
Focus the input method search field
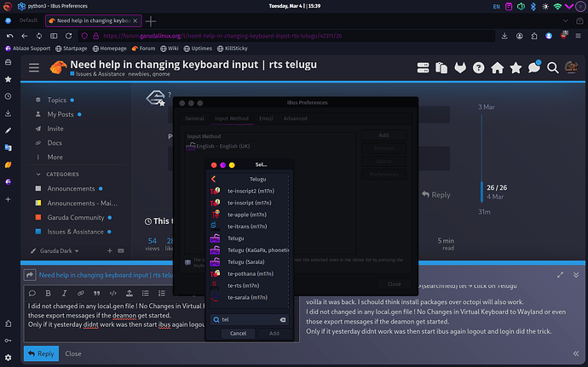point(249,319)
